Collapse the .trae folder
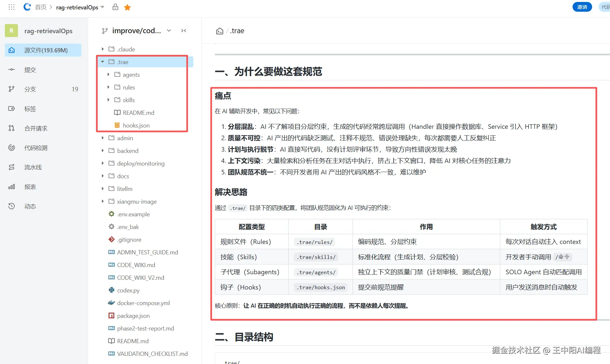The height and width of the screenshot is (364, 610). point(103,62)
